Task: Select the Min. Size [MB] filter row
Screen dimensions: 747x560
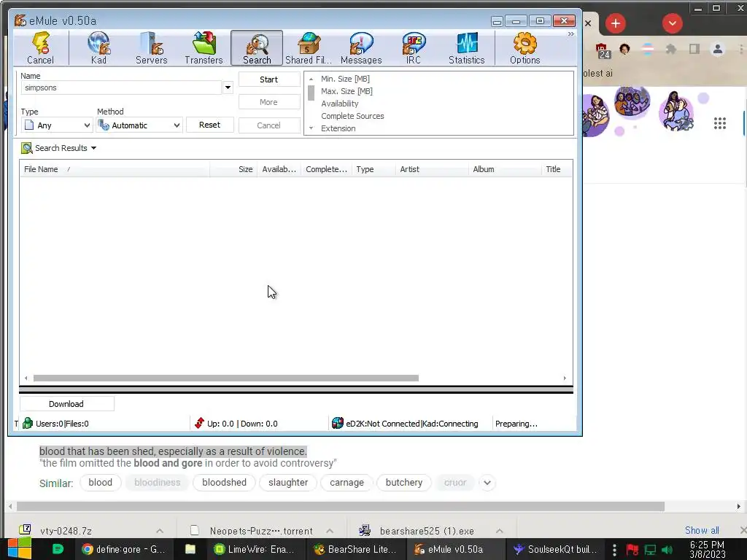Action: coord(345,79)
